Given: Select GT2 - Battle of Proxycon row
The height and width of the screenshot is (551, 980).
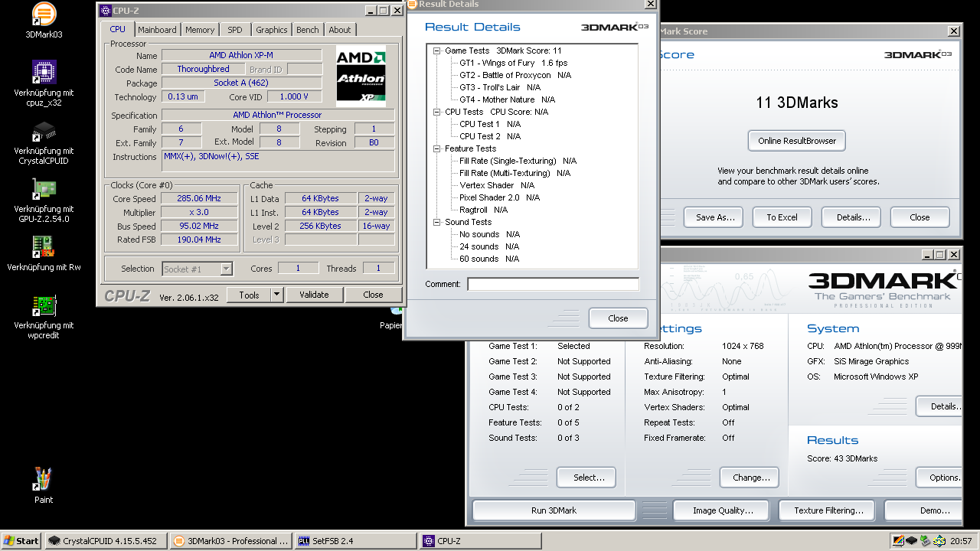Looking at the screenshot, I should click(515, 75).
